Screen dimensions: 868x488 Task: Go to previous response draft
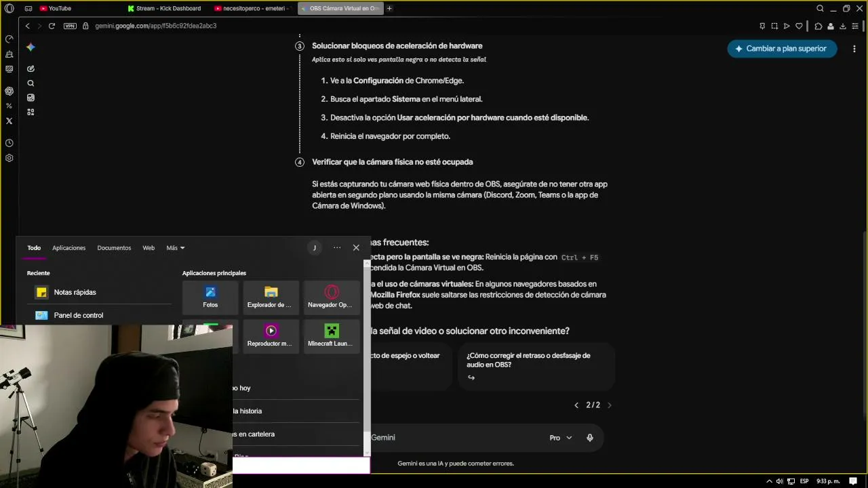point(576,405)
